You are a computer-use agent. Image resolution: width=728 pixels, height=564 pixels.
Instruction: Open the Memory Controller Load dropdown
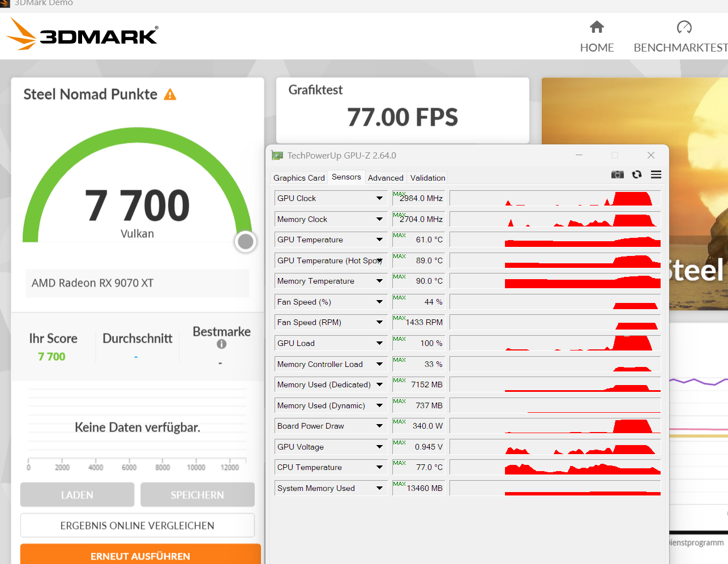point(379,364)
